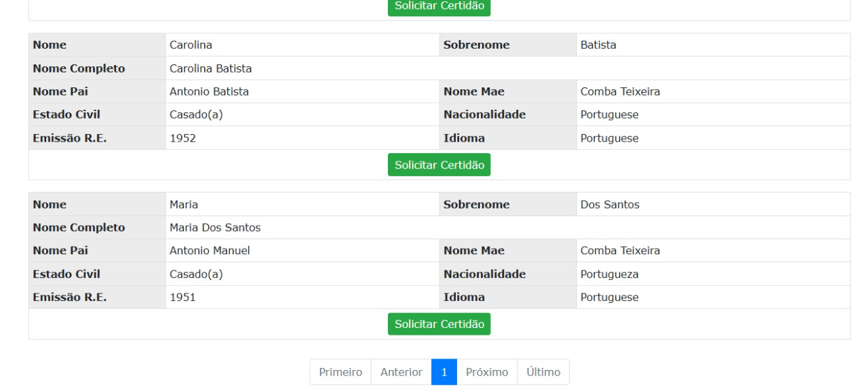Jump to the Último page

pyautogui.click(x=543, y=372)
